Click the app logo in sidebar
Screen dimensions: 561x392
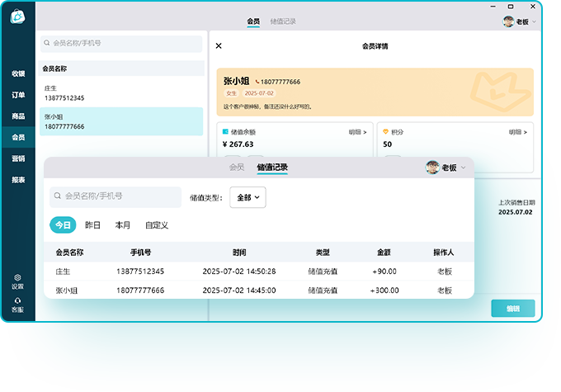click(x=17, y=17)
